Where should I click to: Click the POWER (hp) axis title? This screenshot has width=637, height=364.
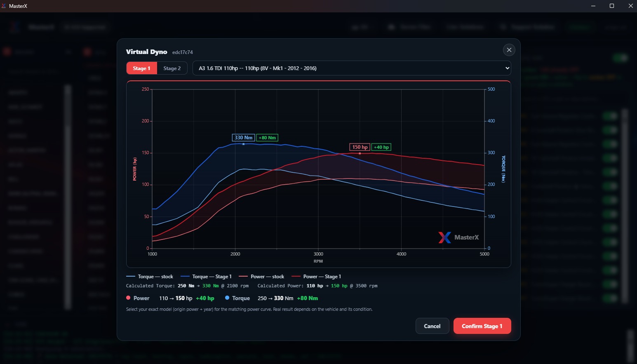[x=134, y=169]
